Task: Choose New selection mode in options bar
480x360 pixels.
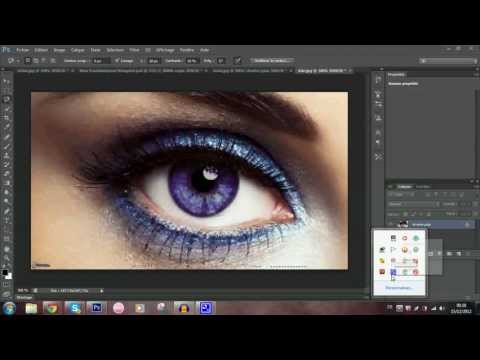Action: [28, 61]
